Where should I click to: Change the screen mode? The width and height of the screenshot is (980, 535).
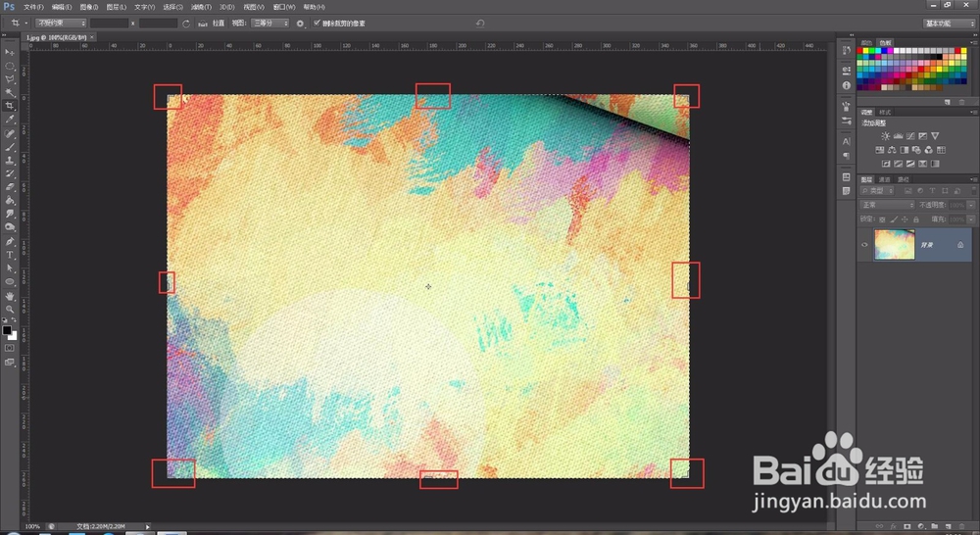10,362
